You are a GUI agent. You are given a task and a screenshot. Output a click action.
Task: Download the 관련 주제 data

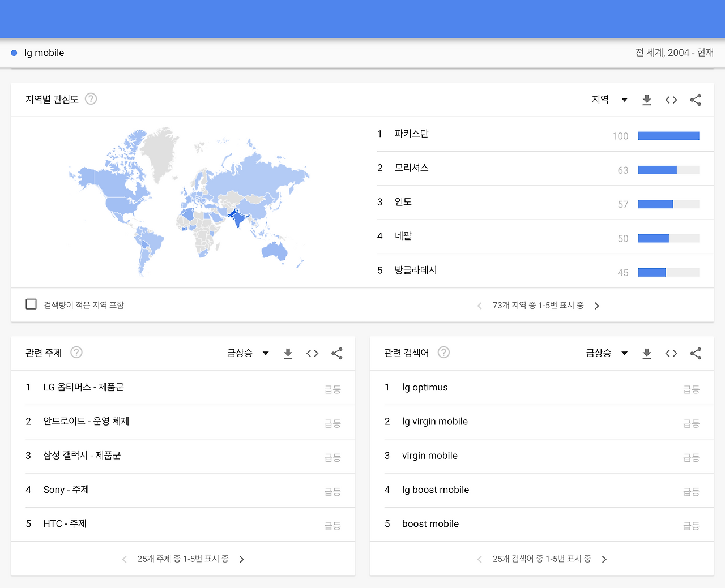coord(288,353)
